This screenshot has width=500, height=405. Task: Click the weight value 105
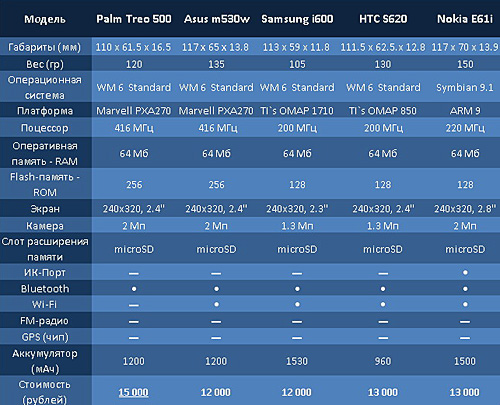click(x=297, y=64)
